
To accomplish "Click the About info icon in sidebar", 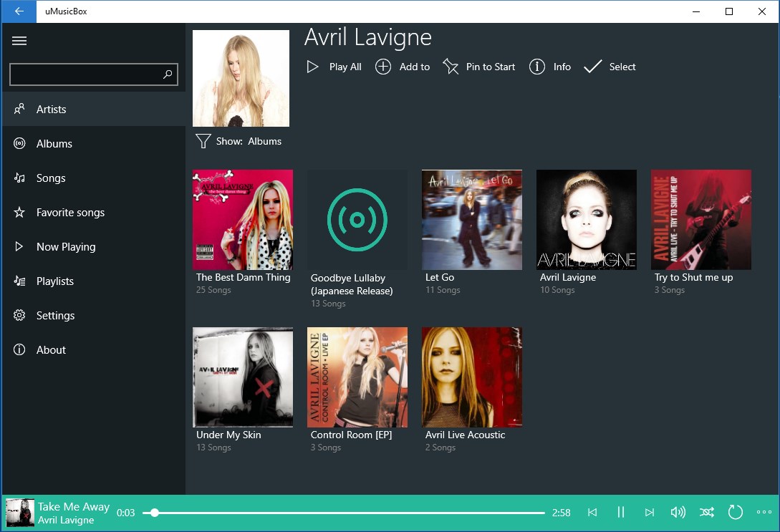I will click(19, 349).
